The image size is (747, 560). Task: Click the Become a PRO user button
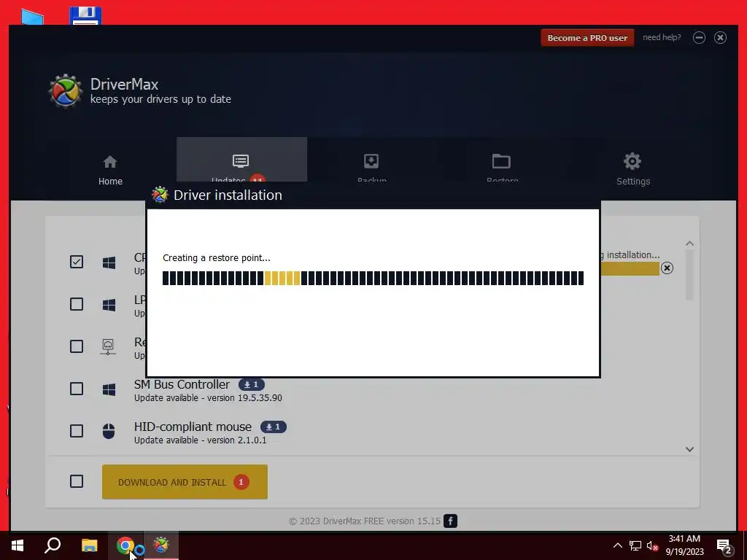[587, 38]
